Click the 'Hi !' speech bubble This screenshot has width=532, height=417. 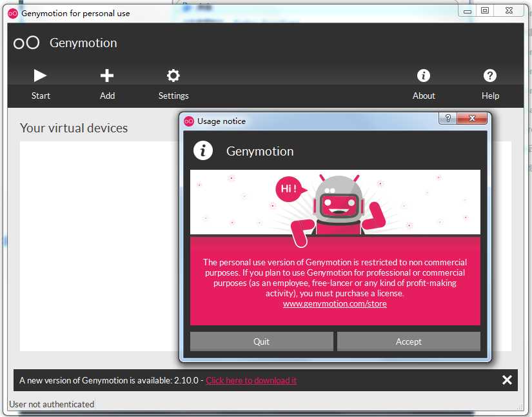pos(290,188)
